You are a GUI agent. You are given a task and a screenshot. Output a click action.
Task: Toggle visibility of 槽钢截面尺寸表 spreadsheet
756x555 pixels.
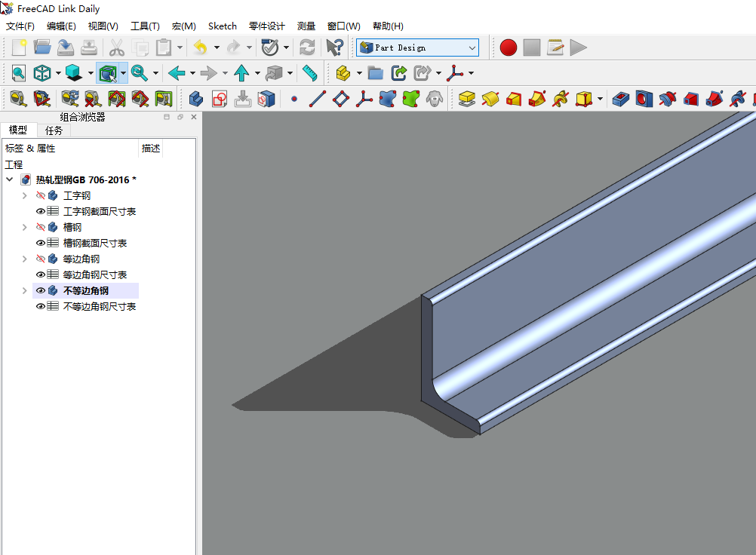41,244
